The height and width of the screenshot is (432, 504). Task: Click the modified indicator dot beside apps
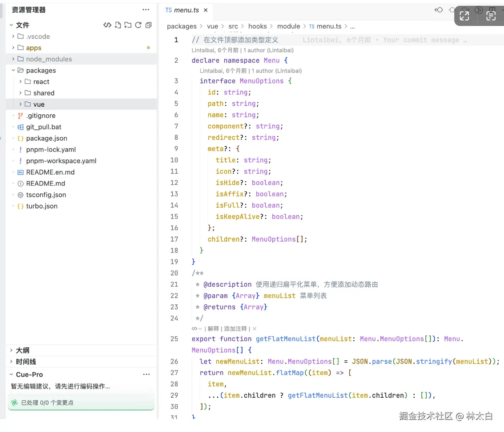148,48
